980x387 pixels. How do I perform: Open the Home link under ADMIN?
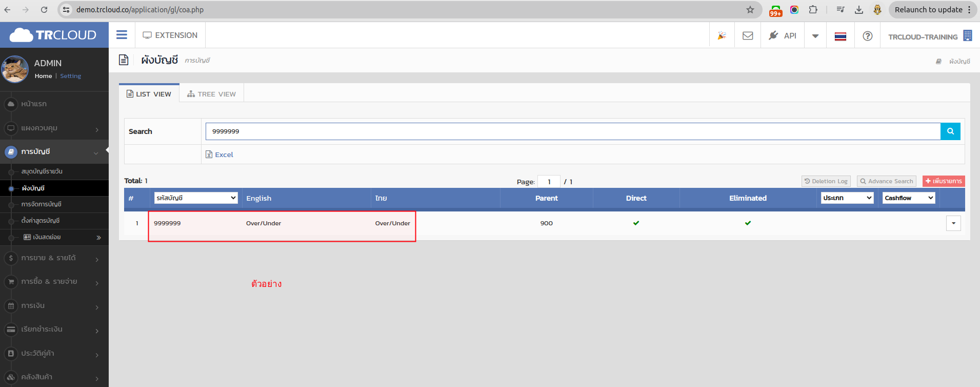coord(44,76)
